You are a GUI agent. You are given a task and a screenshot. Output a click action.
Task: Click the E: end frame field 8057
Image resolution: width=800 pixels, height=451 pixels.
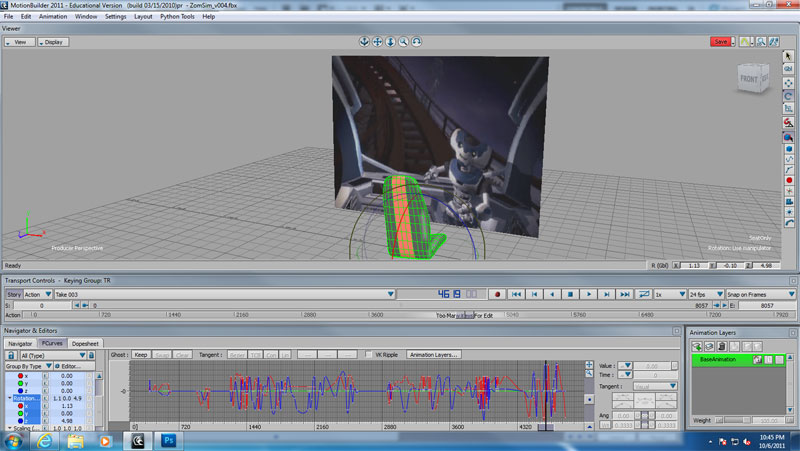[767, 305]
